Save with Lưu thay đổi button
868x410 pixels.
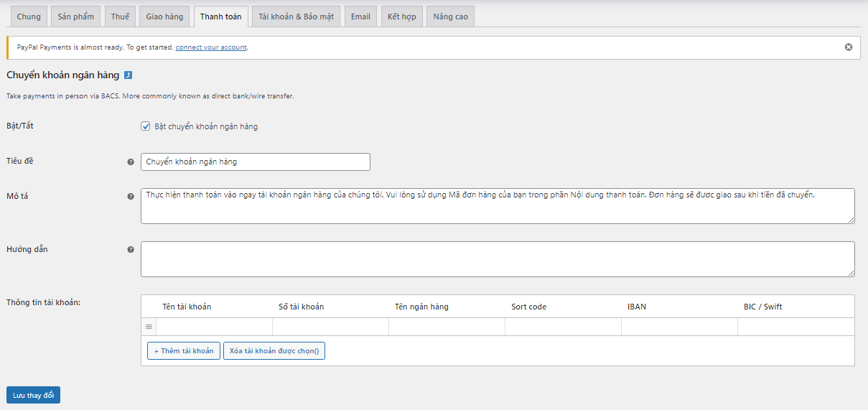point(33,395)
